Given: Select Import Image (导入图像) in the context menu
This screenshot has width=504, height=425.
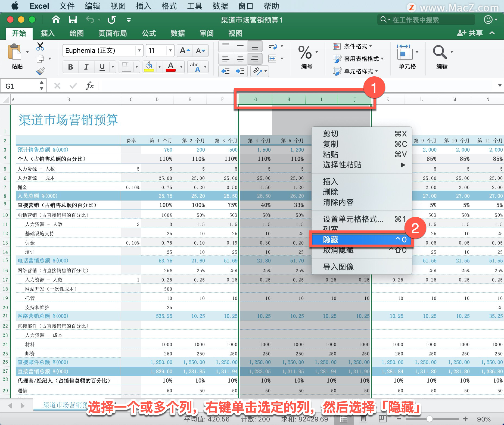Looking at the screenshot, I should tap(362, 267).
